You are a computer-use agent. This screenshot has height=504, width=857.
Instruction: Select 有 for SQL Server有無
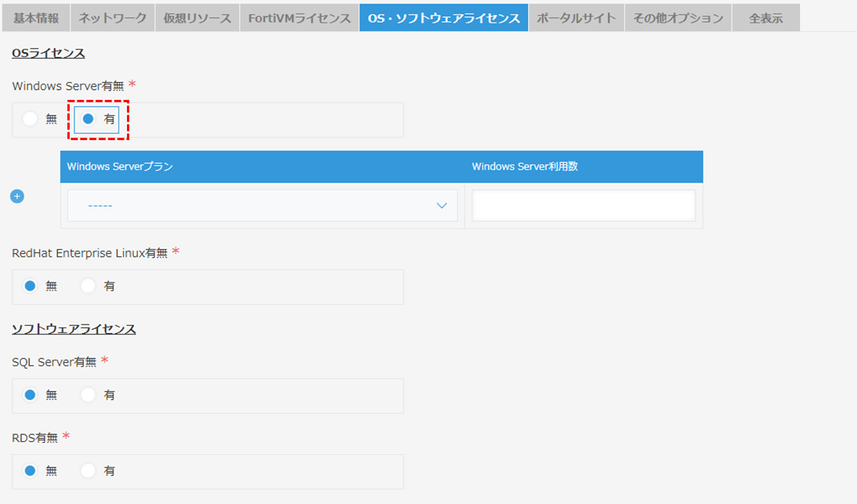coord(88,395)
